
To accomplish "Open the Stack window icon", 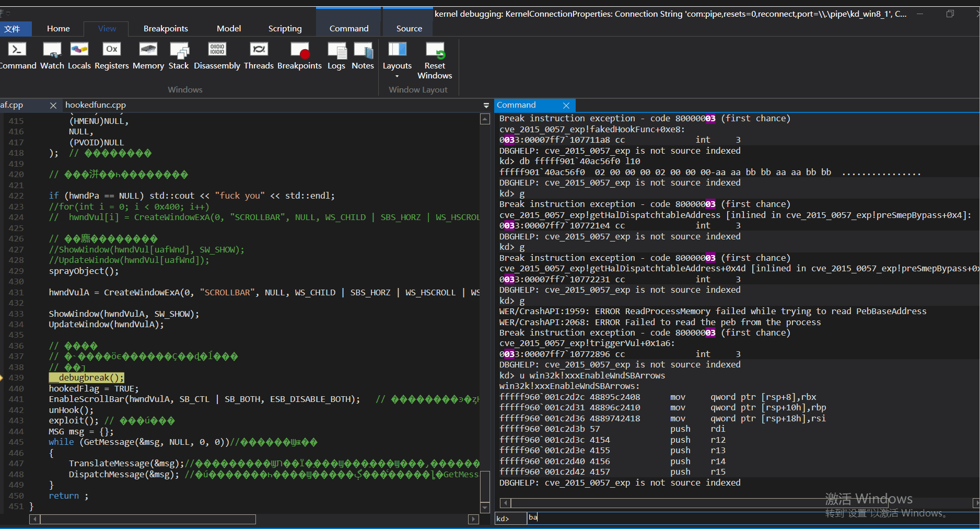I will pyautogui.click(x=179, y=56).
